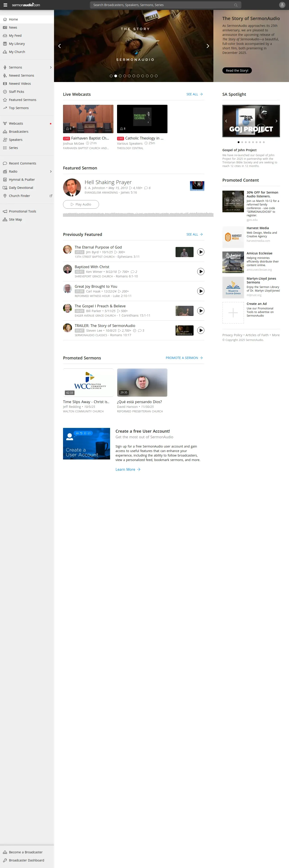Play Great Joy Brought to You
289x868 pixels.
pos(201,291)
